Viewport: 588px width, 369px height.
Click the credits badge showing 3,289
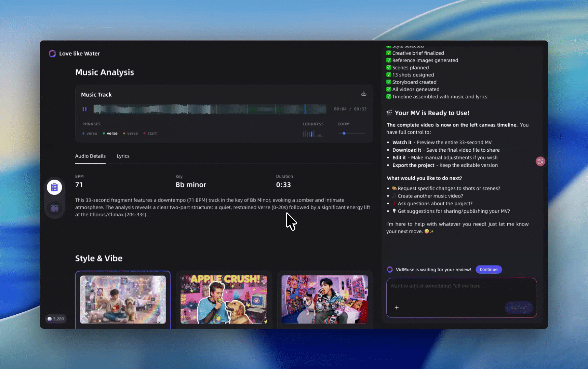56,319
